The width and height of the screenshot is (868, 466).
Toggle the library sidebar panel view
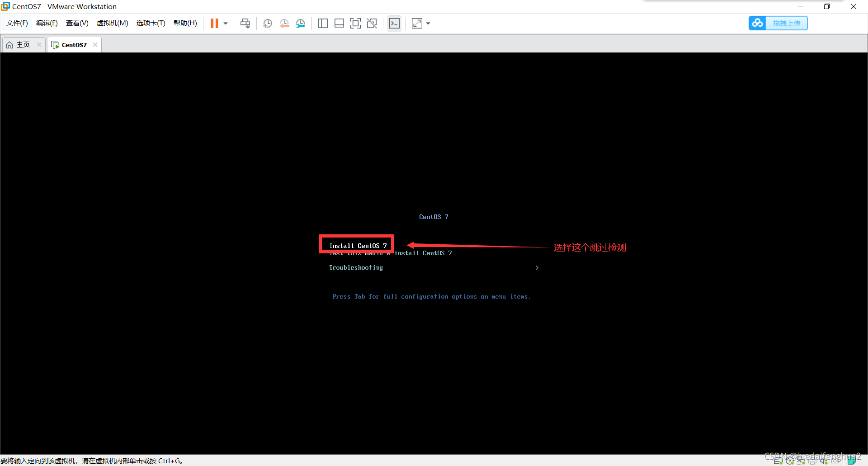click(x=323, y=23)
